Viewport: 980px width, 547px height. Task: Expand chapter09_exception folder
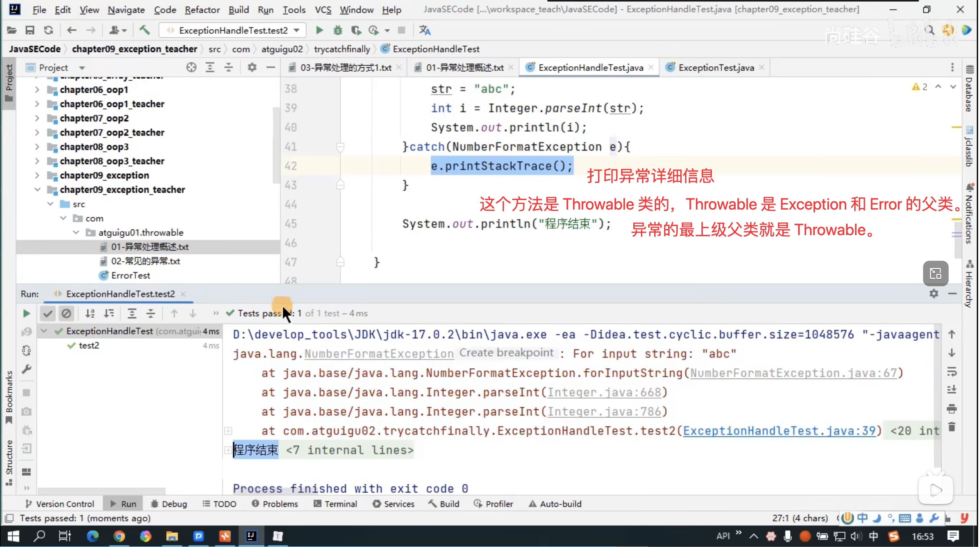pos(37,175)
